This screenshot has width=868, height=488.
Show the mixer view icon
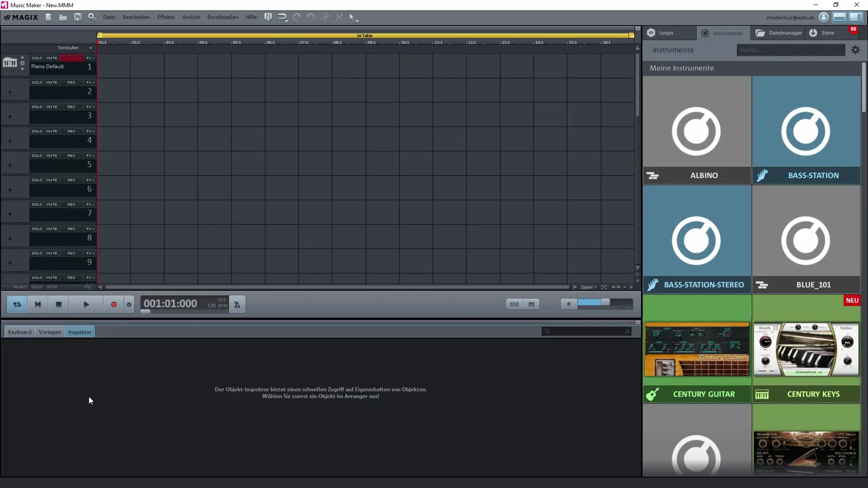tap(514, 305)
